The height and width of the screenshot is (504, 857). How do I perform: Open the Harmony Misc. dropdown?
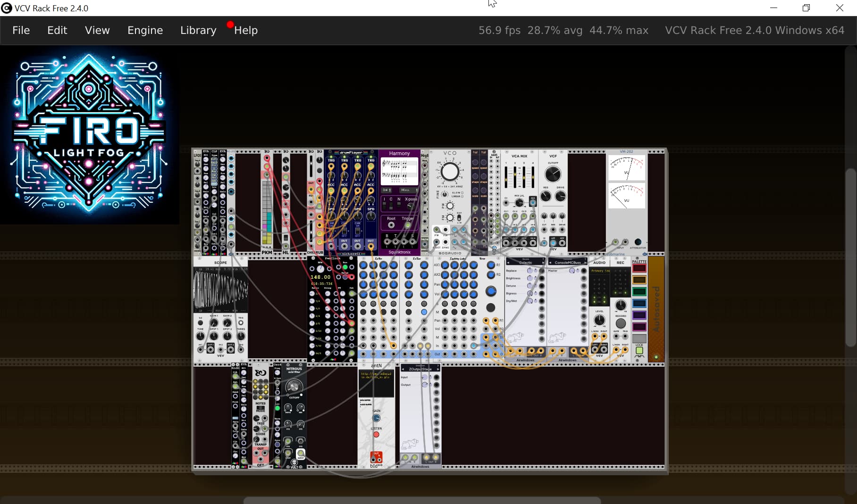click(409, 190)
